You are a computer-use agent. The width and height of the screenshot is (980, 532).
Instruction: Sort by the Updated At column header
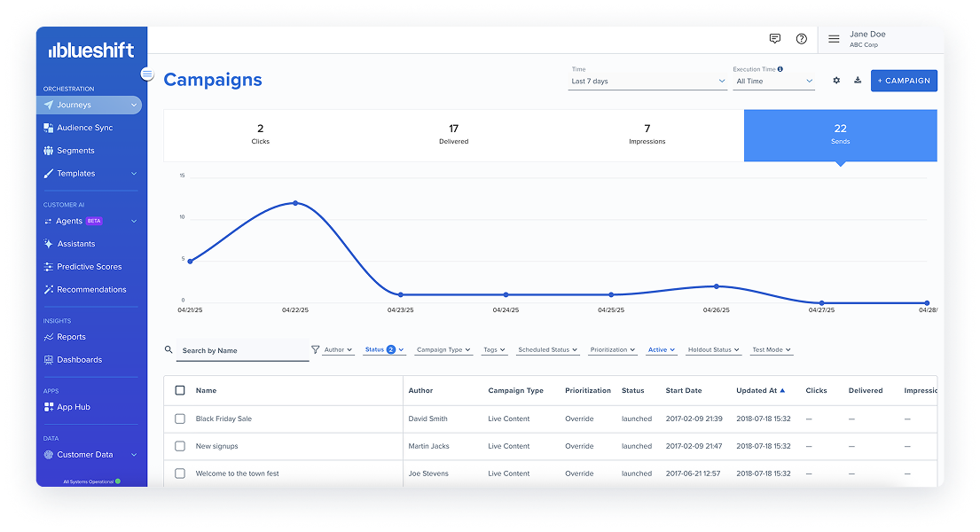click(x=759, y=390)
